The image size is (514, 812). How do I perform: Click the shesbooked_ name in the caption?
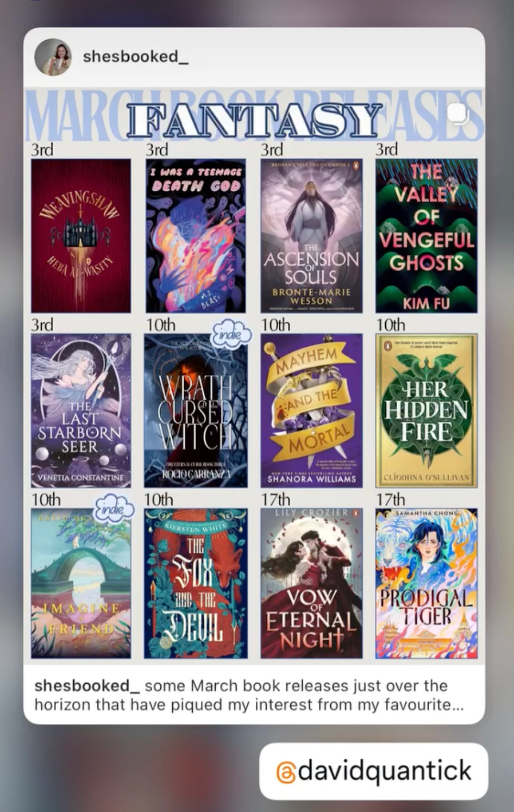tap(87, 686)
